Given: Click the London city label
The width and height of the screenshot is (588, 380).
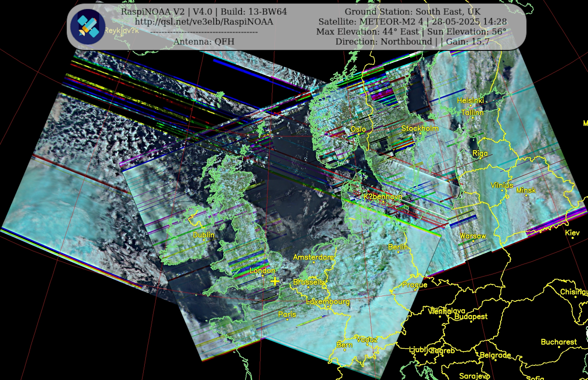Looking at the screenshot, I should 262,271.
